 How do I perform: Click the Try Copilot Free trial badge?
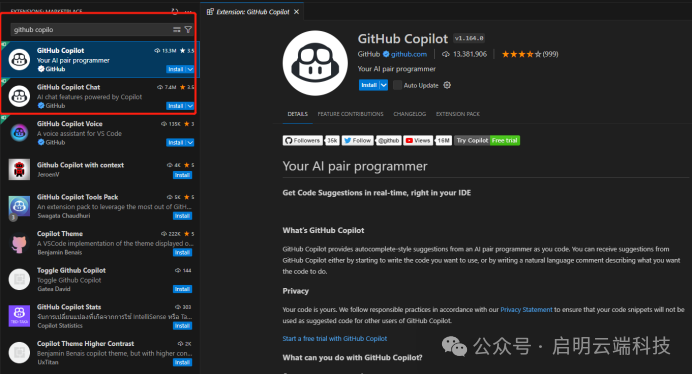487,140
